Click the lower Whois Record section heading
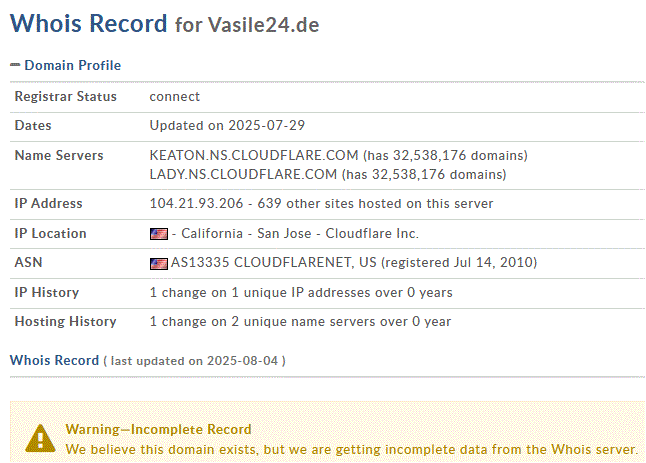 click(54, 360)
